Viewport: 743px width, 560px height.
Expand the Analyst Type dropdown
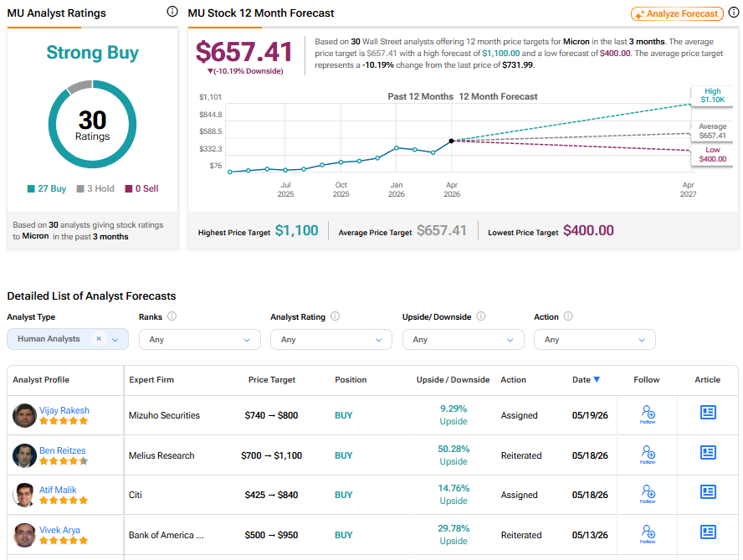tap(115, 340)
